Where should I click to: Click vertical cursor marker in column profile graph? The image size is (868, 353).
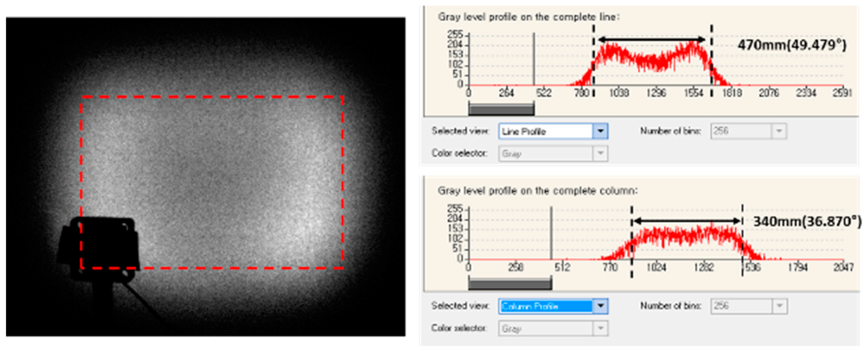tap(551, 233)
